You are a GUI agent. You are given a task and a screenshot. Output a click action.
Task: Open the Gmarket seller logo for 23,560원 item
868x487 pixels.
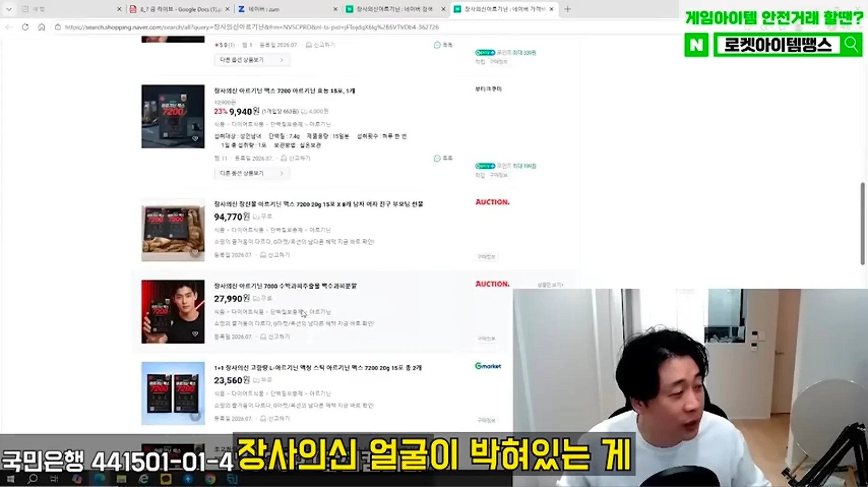488,366
